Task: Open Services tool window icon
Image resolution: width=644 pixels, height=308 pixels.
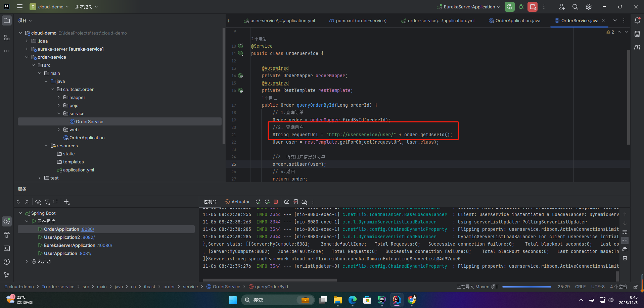Action: click(7, 221)
